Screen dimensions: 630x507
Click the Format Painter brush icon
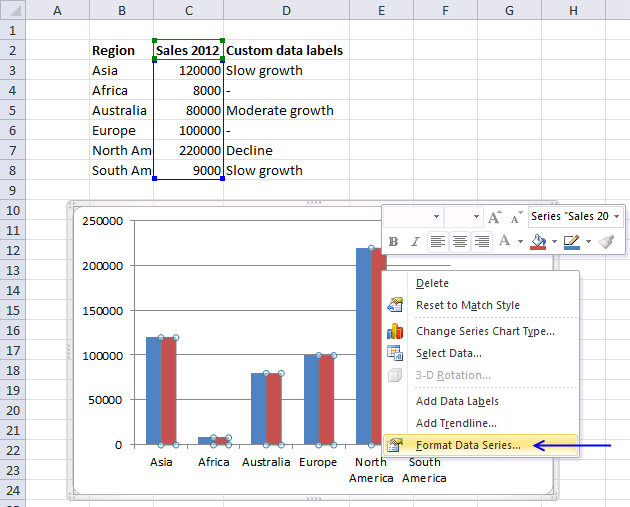pyautogui.click(x=606, y=241)
